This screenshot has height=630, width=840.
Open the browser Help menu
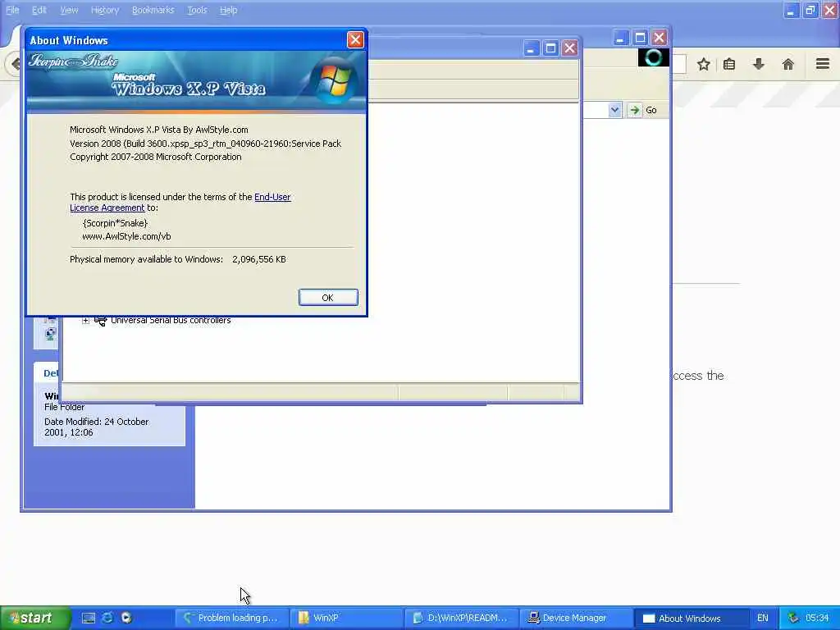(x=228, y=10)
